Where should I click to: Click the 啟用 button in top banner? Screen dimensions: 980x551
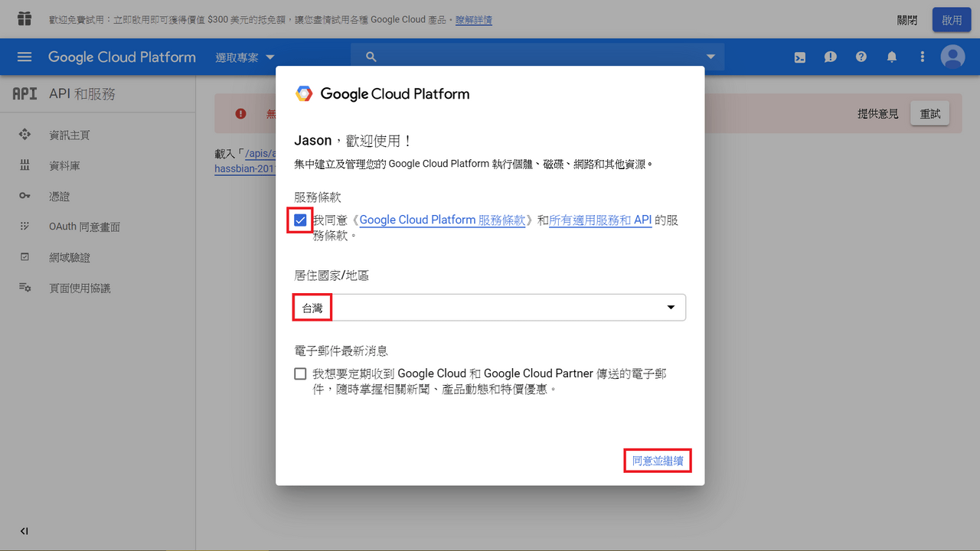(952, 20)
